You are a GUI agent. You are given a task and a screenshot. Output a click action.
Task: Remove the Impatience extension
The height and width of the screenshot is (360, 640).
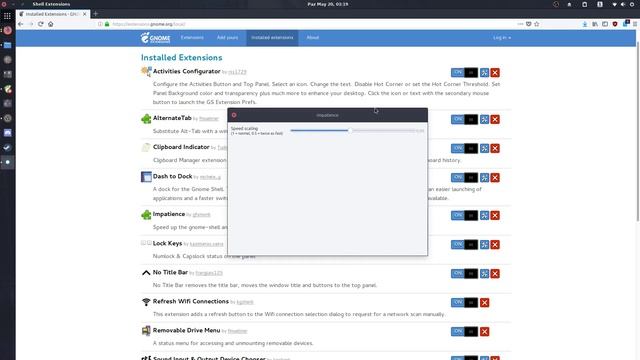point(495,215)
